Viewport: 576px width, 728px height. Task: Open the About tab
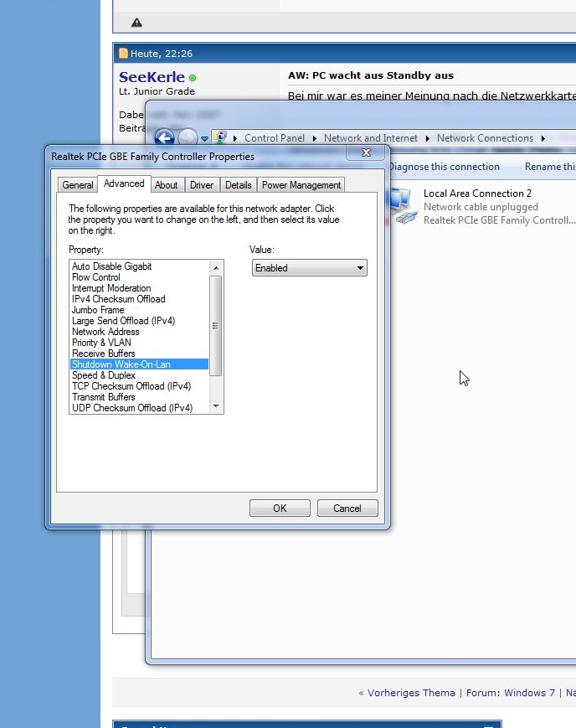[x=166, y=185]
